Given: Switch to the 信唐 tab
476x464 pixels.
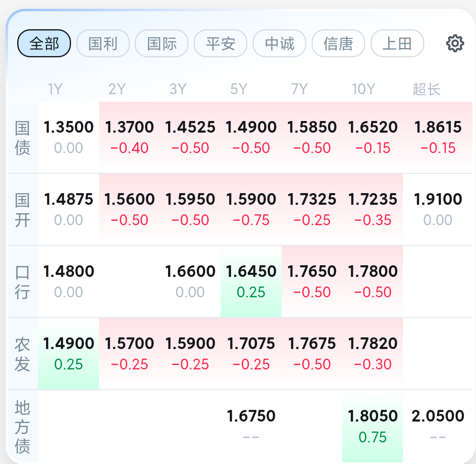Looking at the screenshot, I should (338, 43).
